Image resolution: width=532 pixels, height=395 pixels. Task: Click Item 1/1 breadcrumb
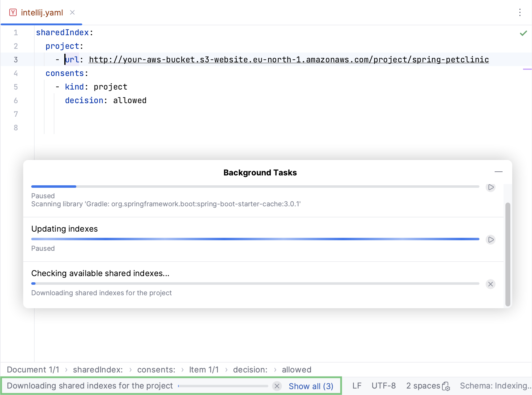204,370
